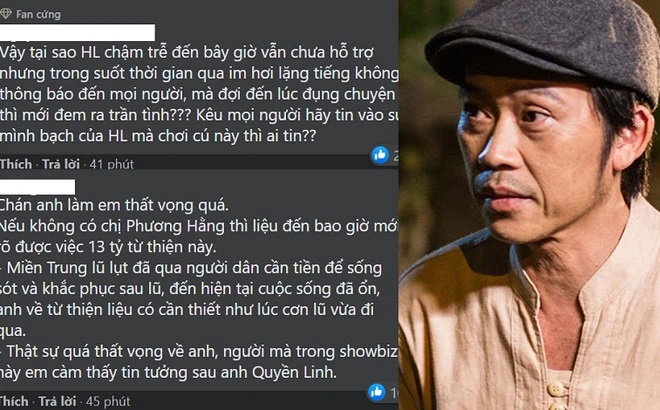
Task: Select the line 'Chán anh làm em thất vọng quá'
Action: point(114,205)
